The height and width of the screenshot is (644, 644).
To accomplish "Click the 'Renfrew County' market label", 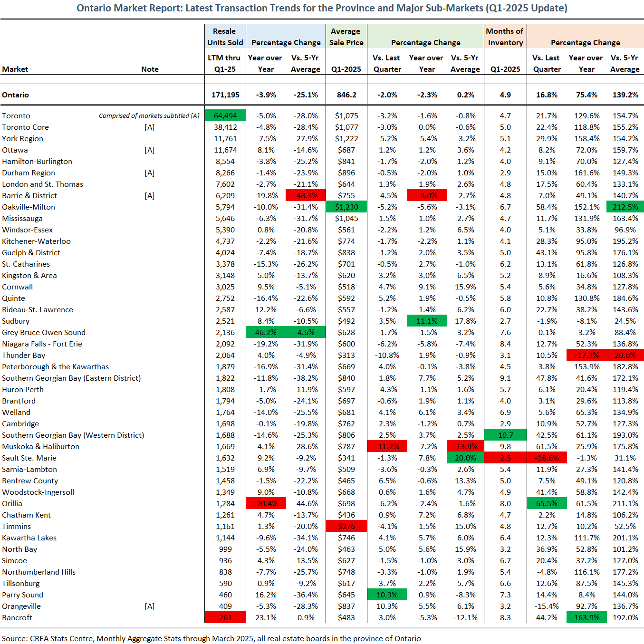I will 30,481.
